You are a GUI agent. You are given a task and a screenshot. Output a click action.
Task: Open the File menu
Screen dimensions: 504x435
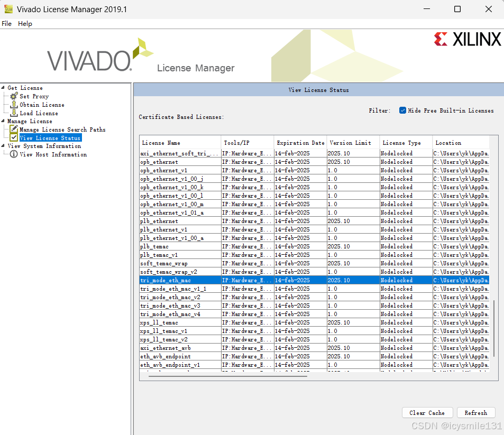[x=6, y=23]
